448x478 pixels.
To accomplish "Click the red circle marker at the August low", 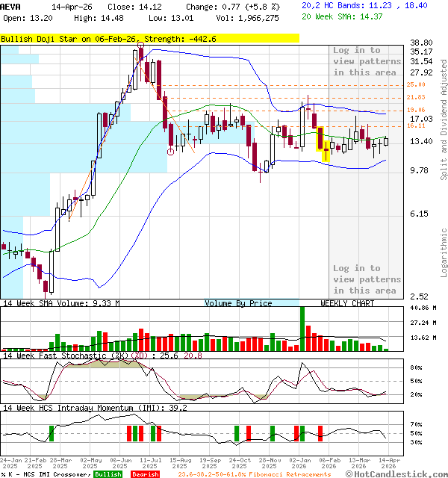I will pyautogui.click(x=171, y=152).
